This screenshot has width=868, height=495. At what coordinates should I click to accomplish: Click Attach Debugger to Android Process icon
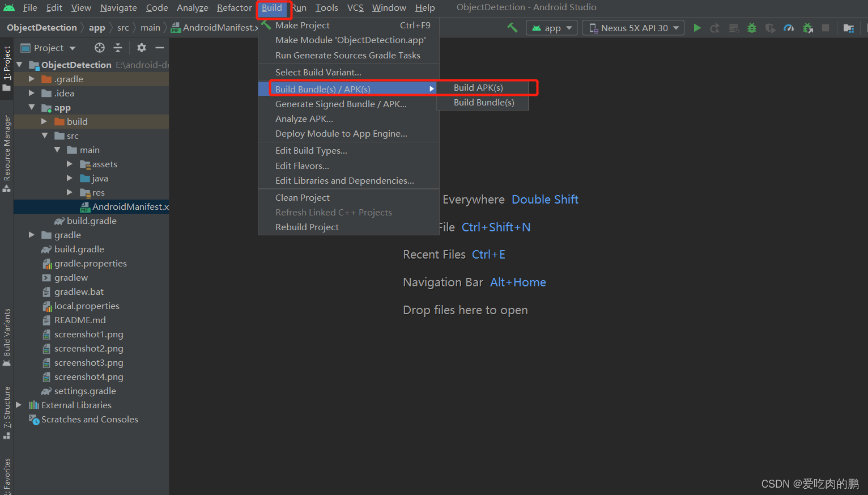tap(808, 28)
